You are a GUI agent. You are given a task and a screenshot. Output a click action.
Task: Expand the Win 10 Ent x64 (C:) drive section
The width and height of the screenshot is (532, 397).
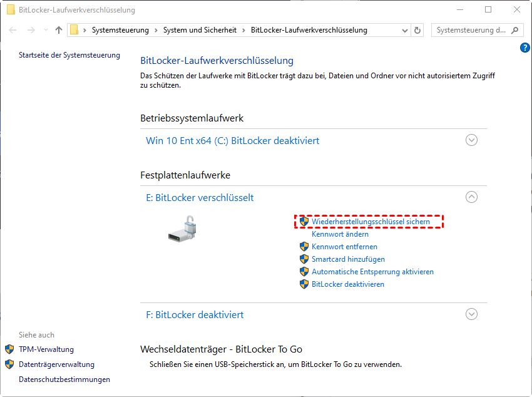click(x=471, y=140)
